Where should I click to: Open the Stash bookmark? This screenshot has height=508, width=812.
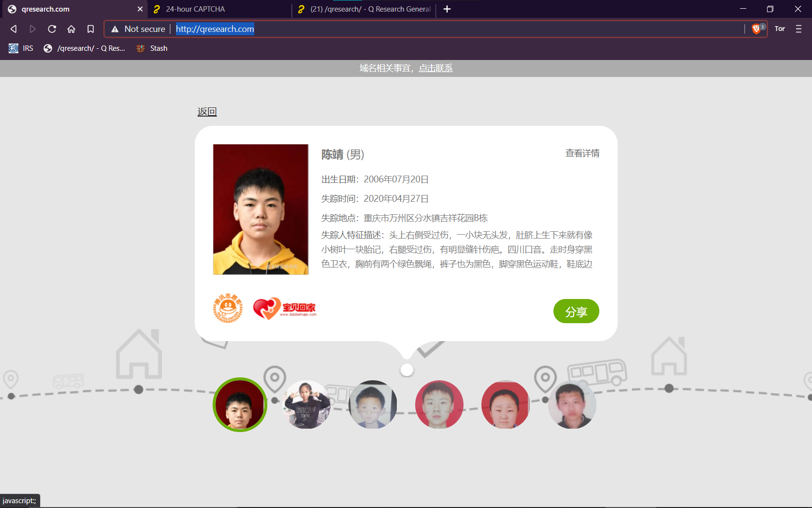point(152,48)
